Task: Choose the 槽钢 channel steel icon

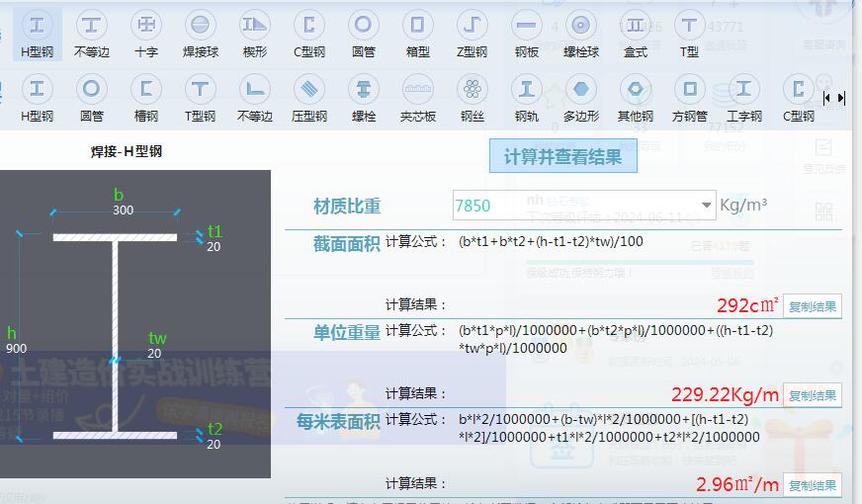Action: 145,99
